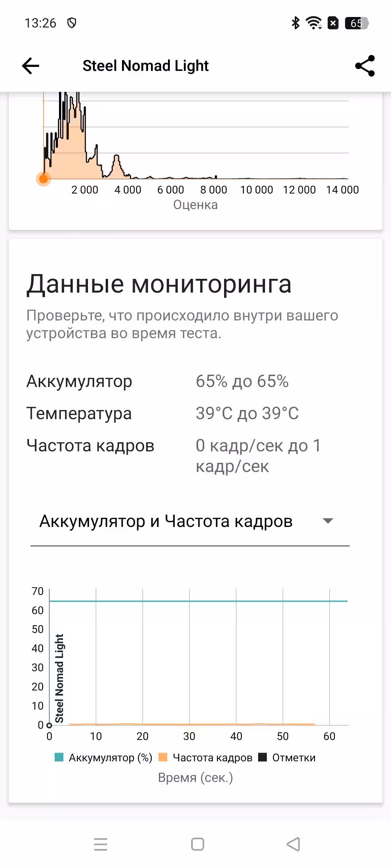Screen dimensions: 391x868
Task: Tap the Bluetooth status icon
Action: (x=295, y=23)
